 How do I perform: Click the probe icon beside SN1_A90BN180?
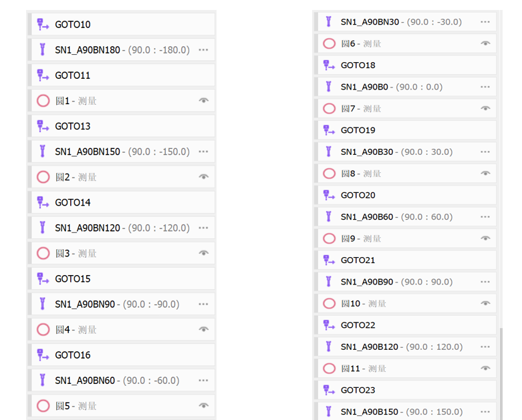[x=43, y=50]
